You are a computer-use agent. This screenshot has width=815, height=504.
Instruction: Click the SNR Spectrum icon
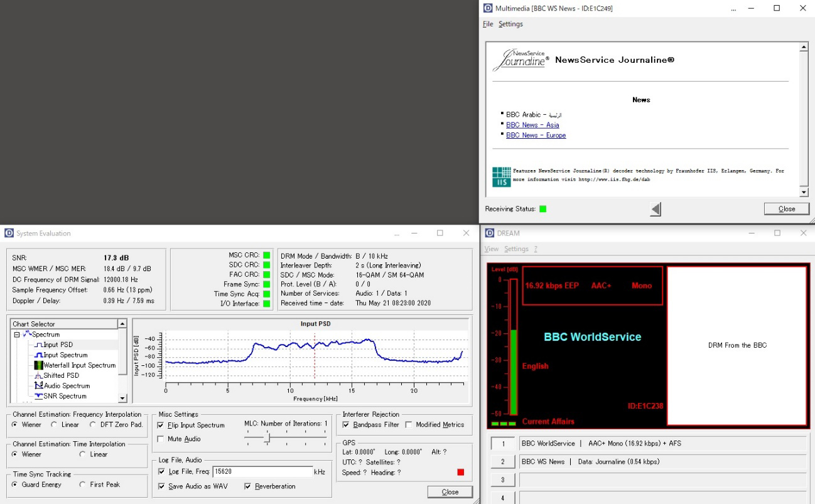point(38,396)
